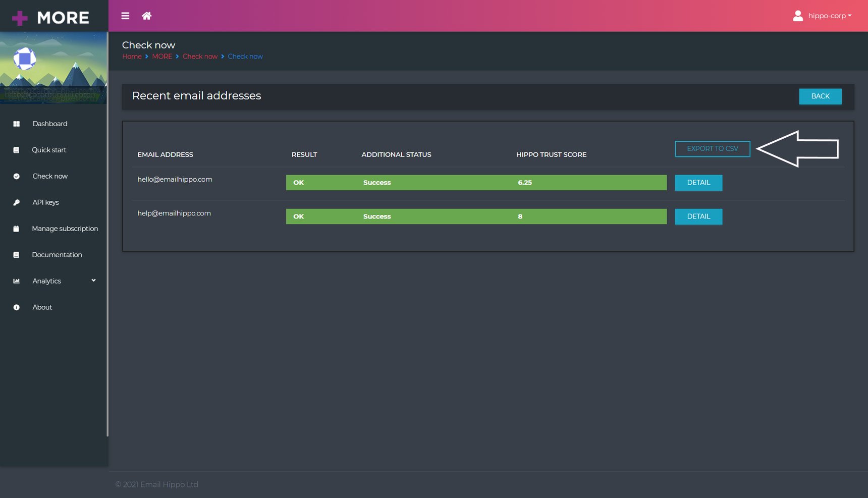Open Documentation in the sidebar
The width and height of the screenshot is (868, 498).
tap(57, 255)
